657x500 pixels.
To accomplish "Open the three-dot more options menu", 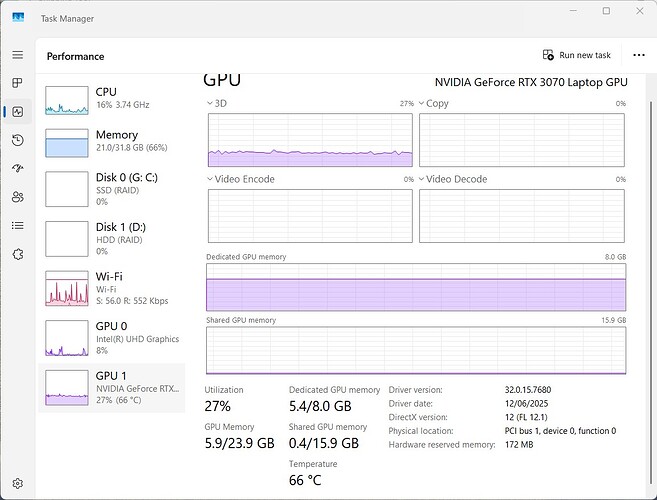I will point(639,55).
